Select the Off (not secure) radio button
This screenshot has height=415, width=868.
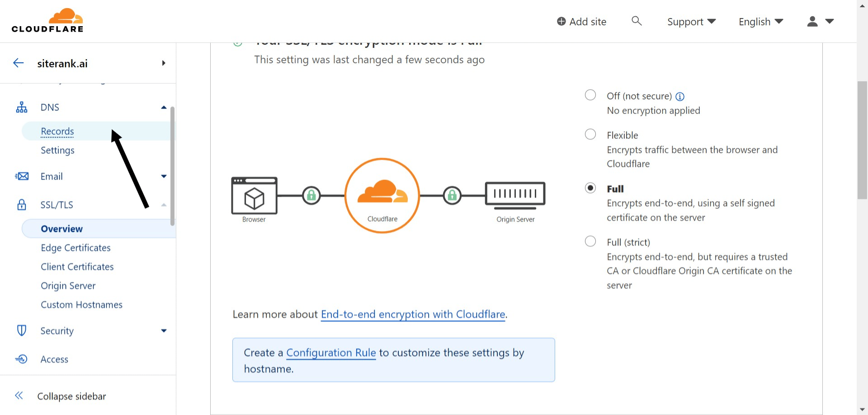(590, 95)
